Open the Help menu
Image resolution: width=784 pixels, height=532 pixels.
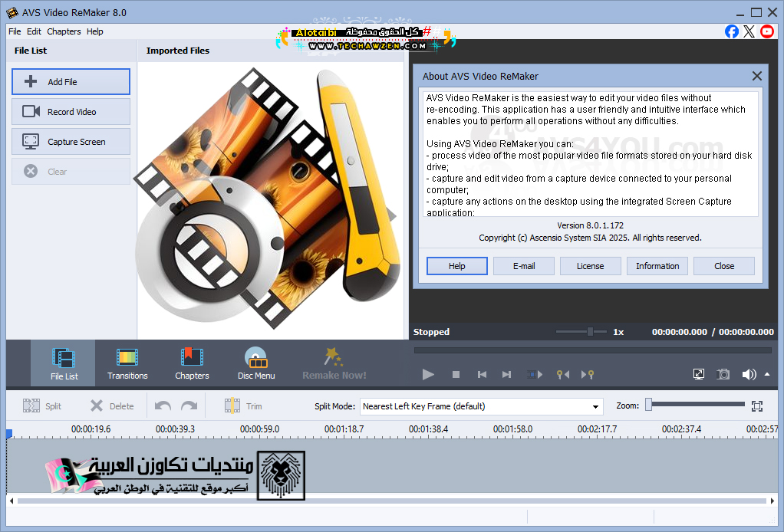click(94, 31)
